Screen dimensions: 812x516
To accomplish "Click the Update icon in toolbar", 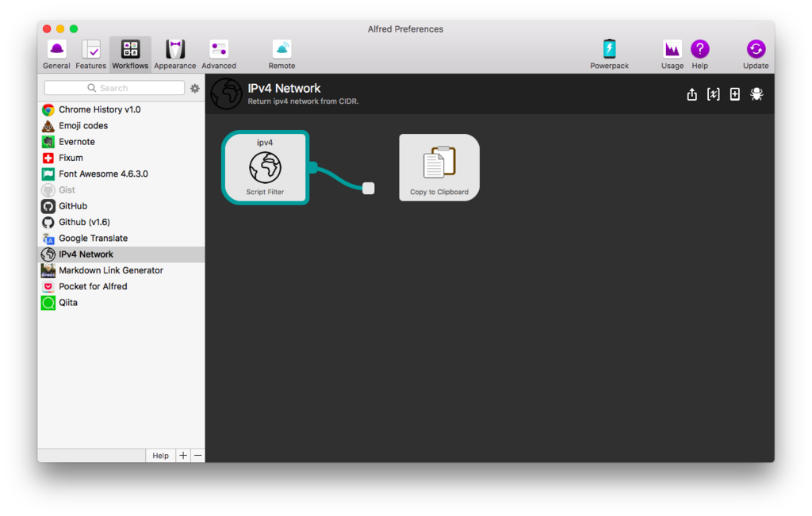I will tap(756, 49).
